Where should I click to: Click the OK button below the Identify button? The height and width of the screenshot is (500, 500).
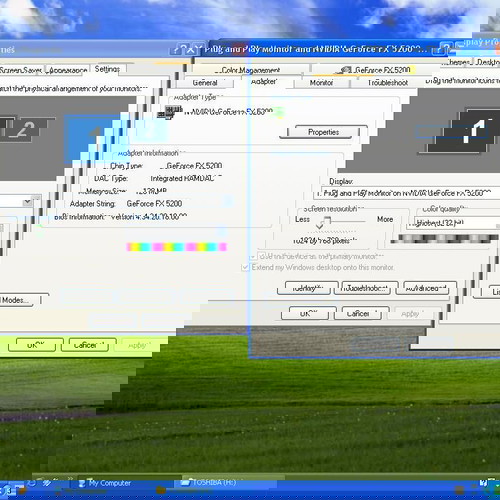(309, 313)
